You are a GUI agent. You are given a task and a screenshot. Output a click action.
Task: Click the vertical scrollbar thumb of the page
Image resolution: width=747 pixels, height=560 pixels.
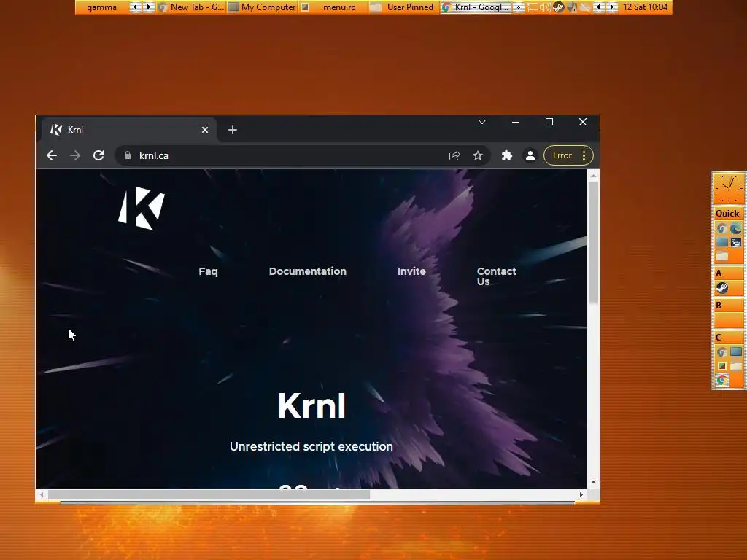[x=593, y=242]
